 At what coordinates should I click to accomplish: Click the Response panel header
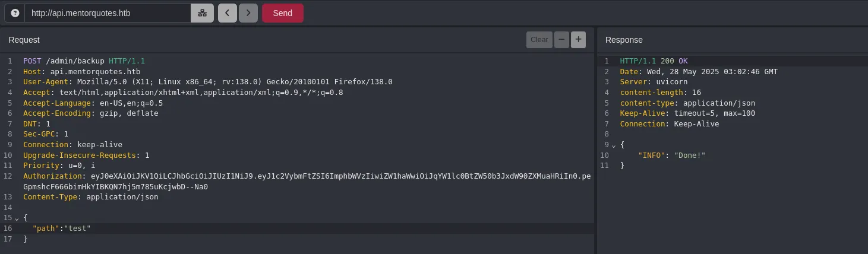tap(624, 40)
